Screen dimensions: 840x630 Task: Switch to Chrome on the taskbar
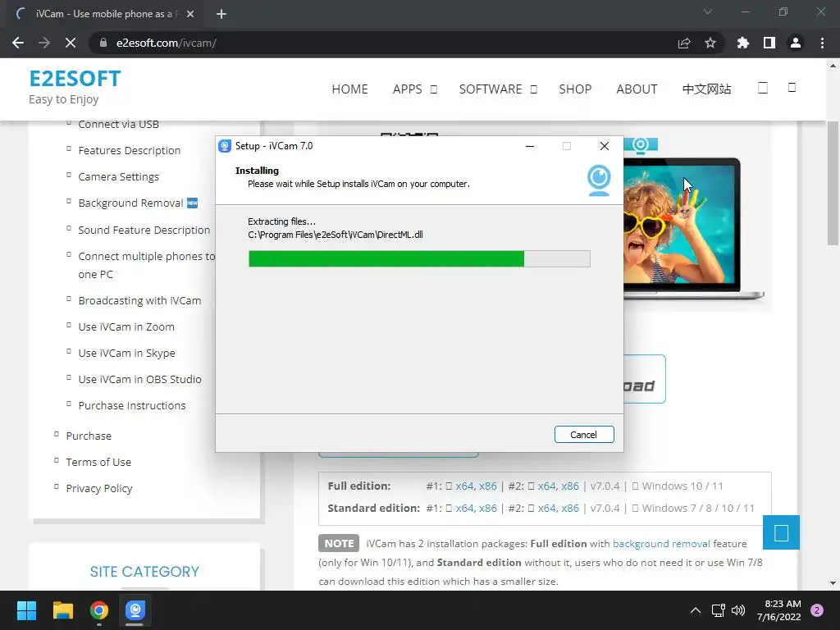click(x=99, y=610)
